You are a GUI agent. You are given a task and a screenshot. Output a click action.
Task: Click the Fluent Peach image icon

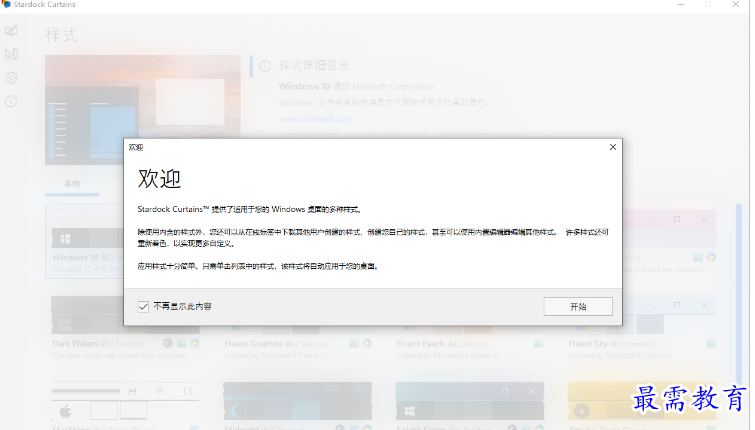tap(539, 343)
